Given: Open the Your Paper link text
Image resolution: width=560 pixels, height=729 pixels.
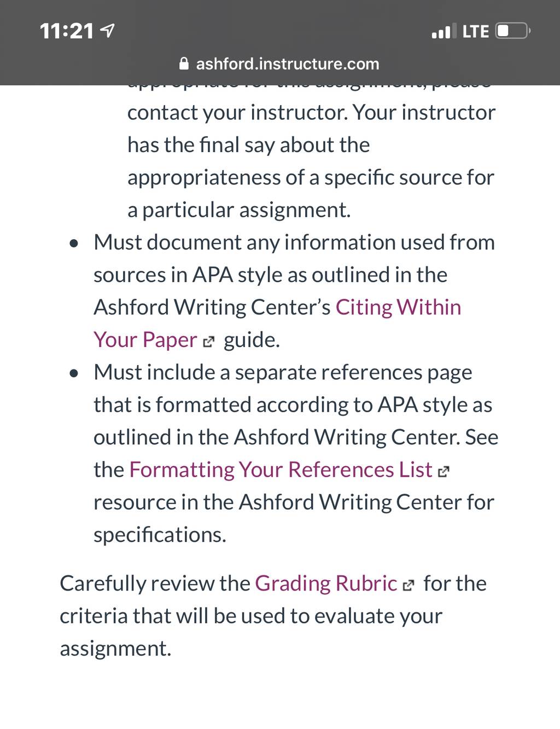Looking at the screenshot, I should (145, 340).
